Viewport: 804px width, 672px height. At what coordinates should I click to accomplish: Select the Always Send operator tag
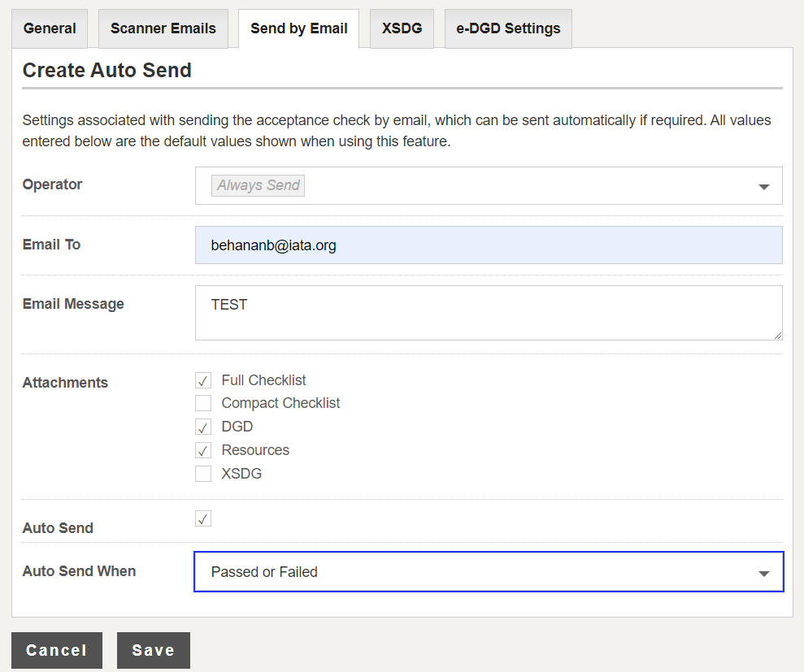click(258, 185)
